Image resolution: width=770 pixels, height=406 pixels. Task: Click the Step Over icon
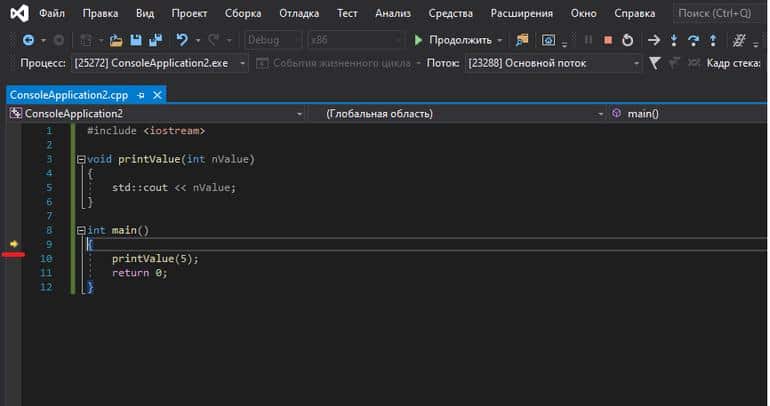[693, 40]
